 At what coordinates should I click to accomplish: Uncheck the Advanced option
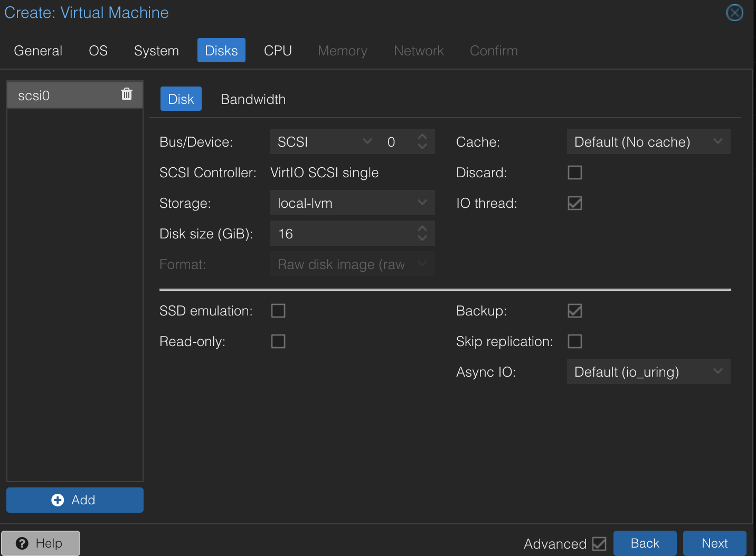click(x=598, y=543)
